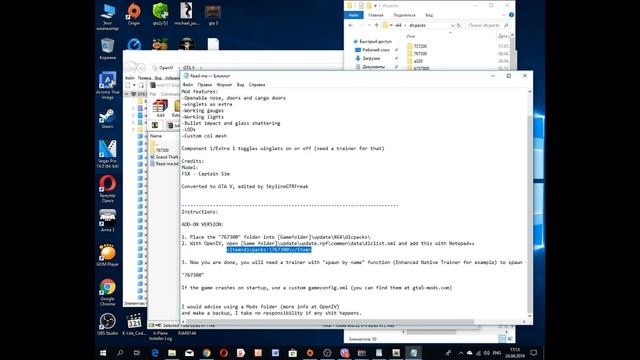The image size is (640, 360).
Task: Open GOM Player desktop icon
Action: (x=107, y=256)
